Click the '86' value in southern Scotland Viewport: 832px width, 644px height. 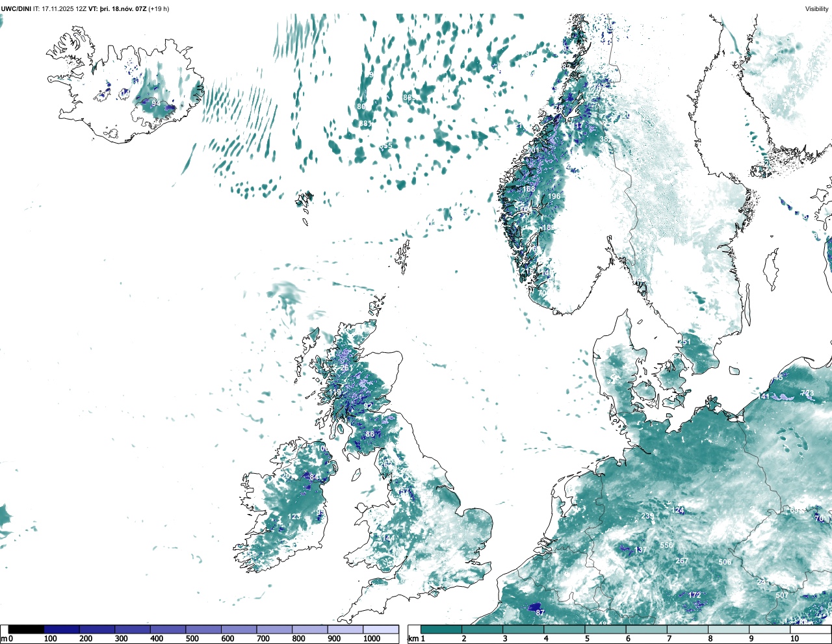pos(370,435)
